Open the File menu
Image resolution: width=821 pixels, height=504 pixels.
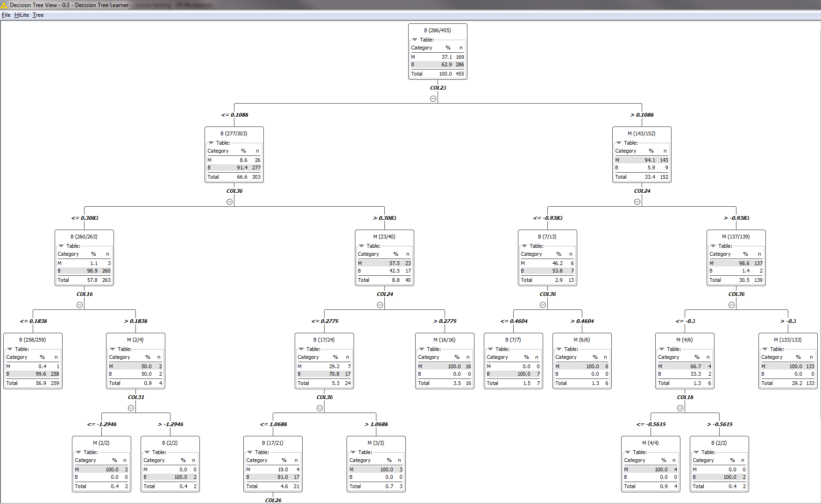(6, 15)
